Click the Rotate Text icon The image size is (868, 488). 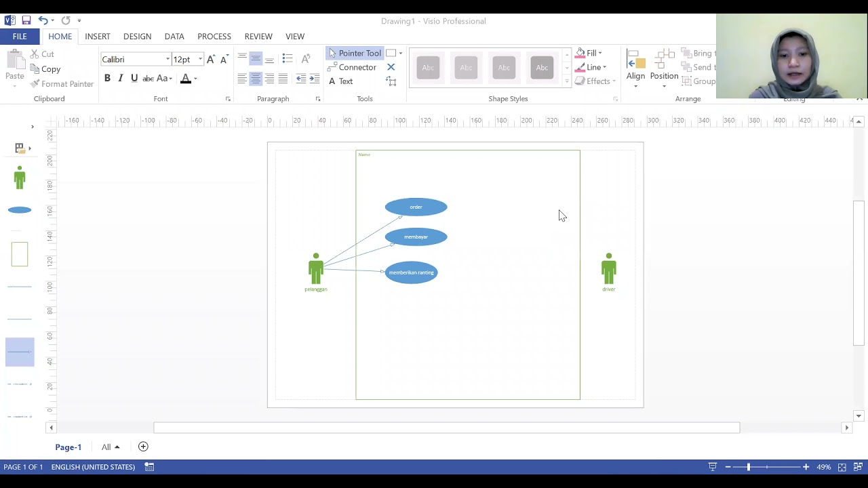click(x=306, y=59)
